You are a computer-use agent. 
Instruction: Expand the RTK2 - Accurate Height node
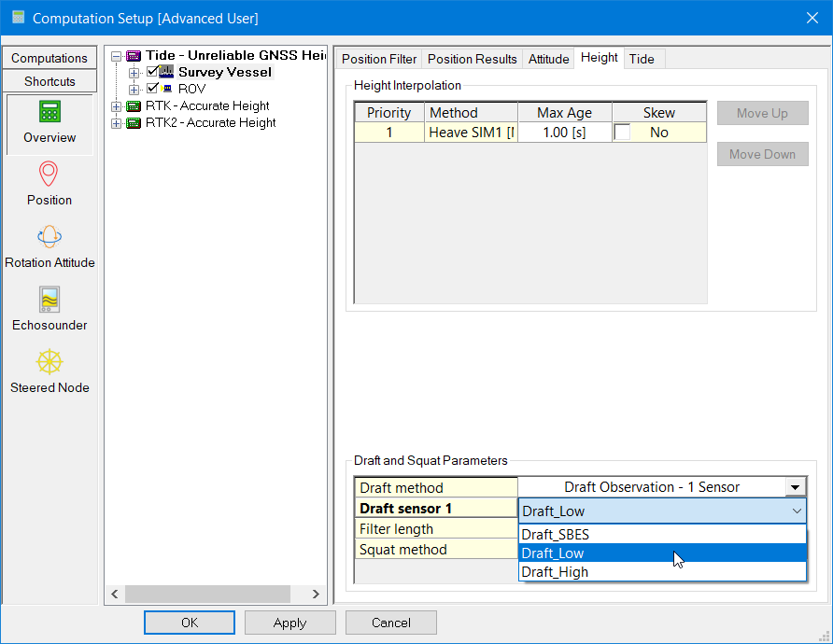[117, 122]
